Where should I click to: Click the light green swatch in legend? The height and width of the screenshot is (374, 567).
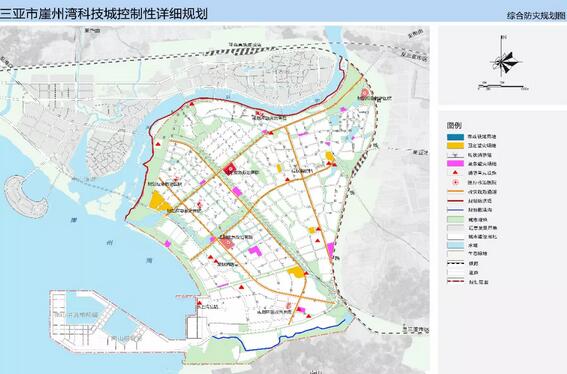pyautogui.click(x=455, y=219)
